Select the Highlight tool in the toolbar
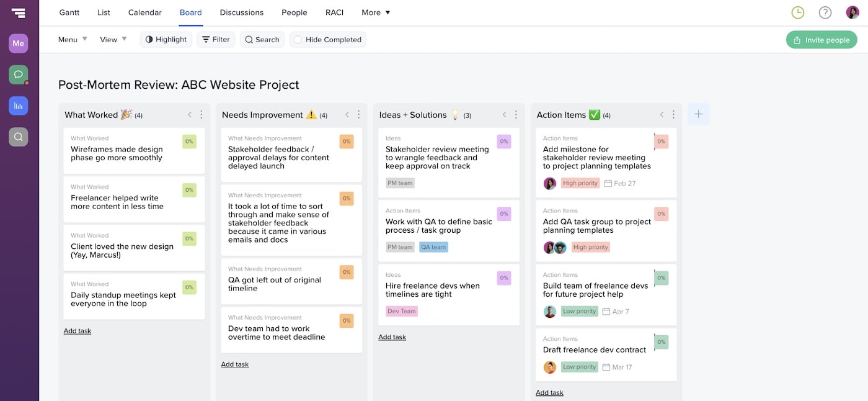The width and height of the screenshot is (868, 401). 166,39
